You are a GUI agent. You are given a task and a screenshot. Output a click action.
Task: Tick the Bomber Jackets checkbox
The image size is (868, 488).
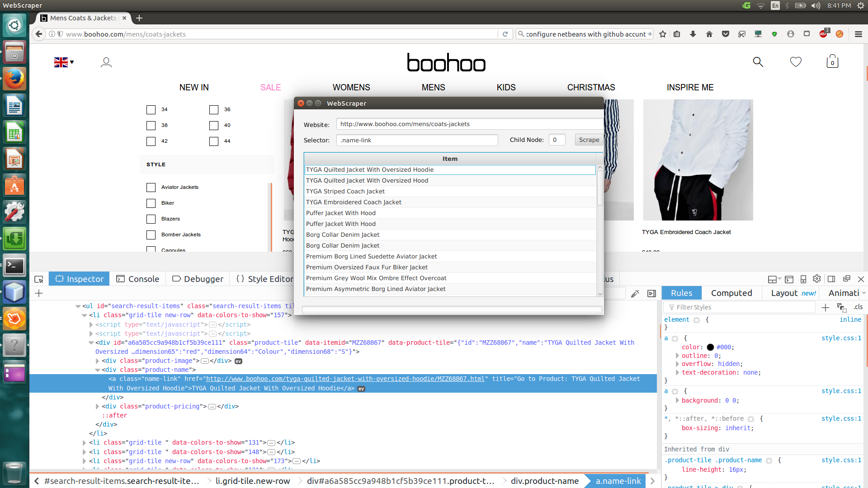pos(151,235)
